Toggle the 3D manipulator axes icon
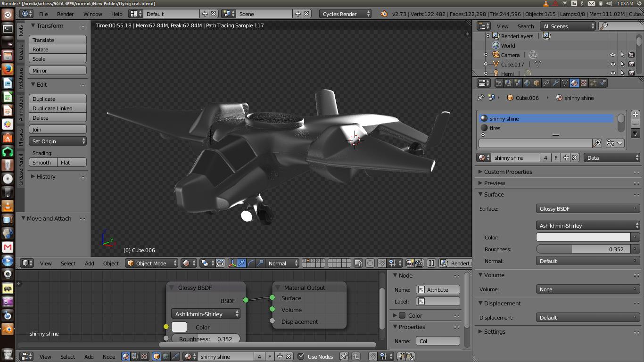The height and width of the screenshot is (362, 644). [232, 263]
